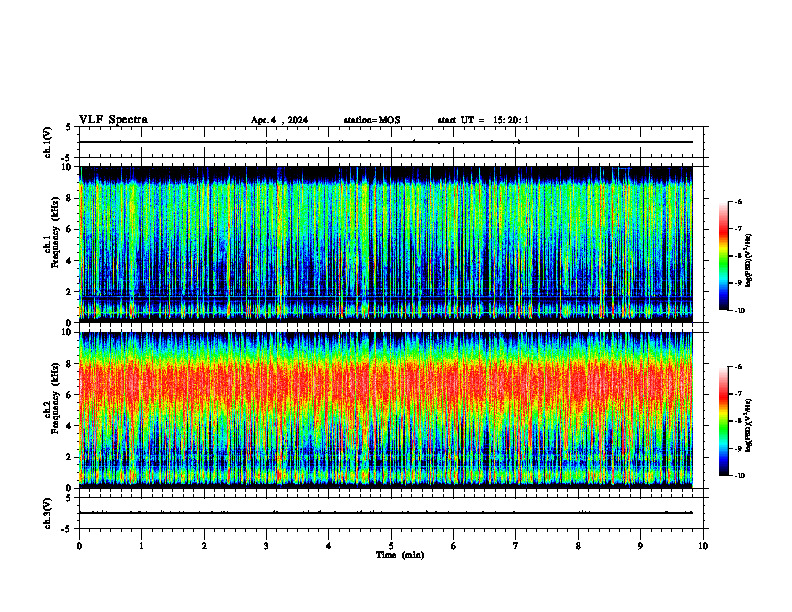Click the "-10" label on ch.2 colorbar

[739, 476]
